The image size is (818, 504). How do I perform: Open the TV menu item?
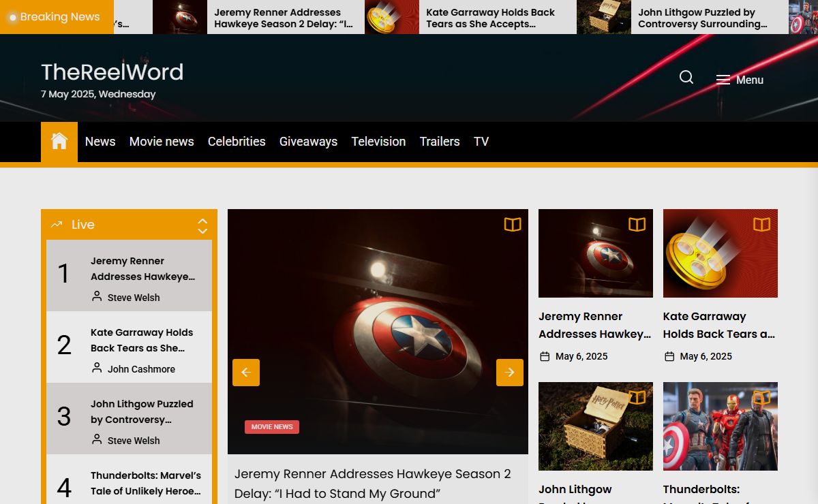[481, 142]
